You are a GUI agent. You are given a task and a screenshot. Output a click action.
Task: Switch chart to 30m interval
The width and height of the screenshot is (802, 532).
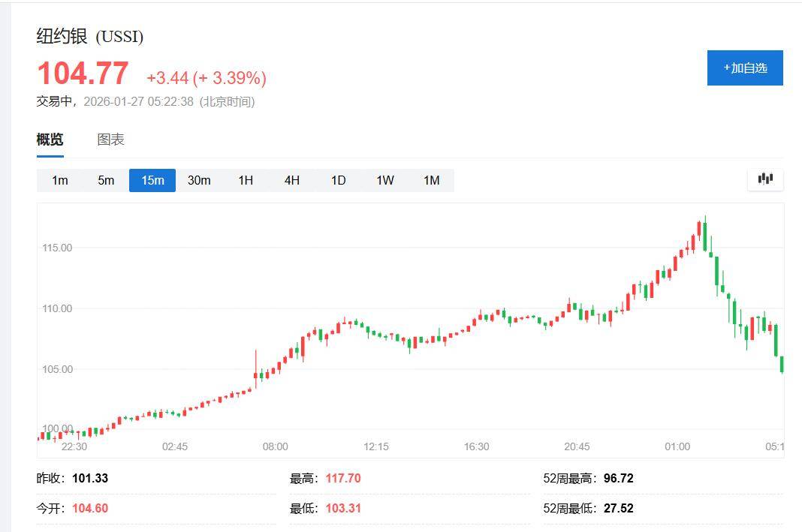(199, 180)
